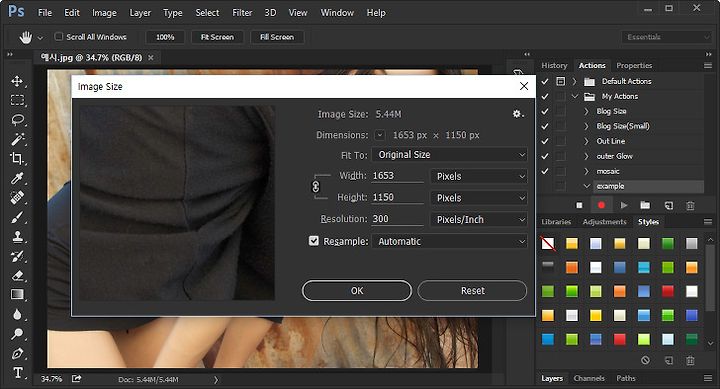Select the Gradient tool

[x=17, y=295]
